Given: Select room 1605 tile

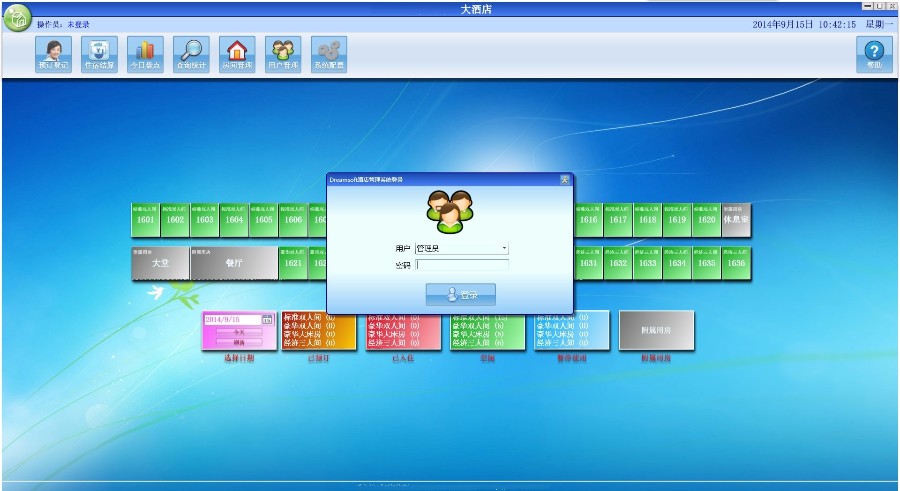Looking at the screenshot, I should coord(263,220).
